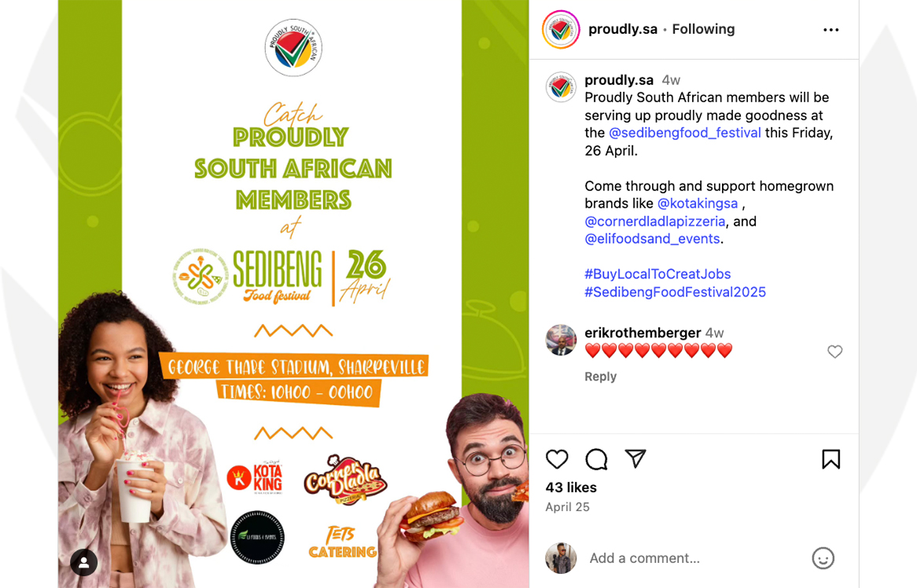Open the @elifoodsand_events mention
Screen dimensions: 917x588
[x=652, y=239]
